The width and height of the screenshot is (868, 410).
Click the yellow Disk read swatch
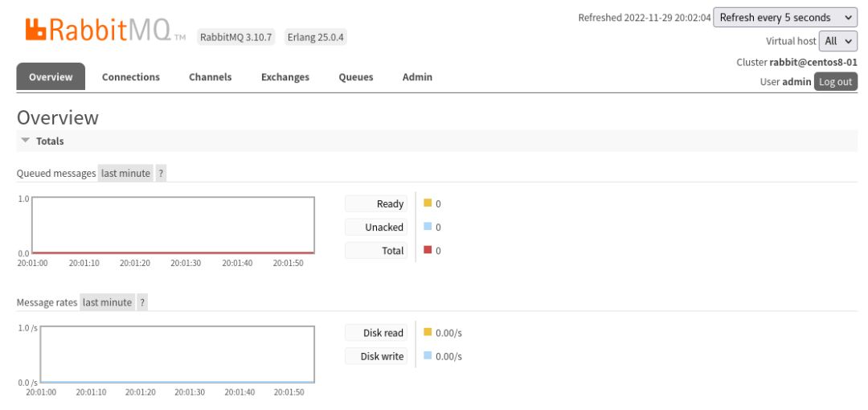tap(428, 332)
